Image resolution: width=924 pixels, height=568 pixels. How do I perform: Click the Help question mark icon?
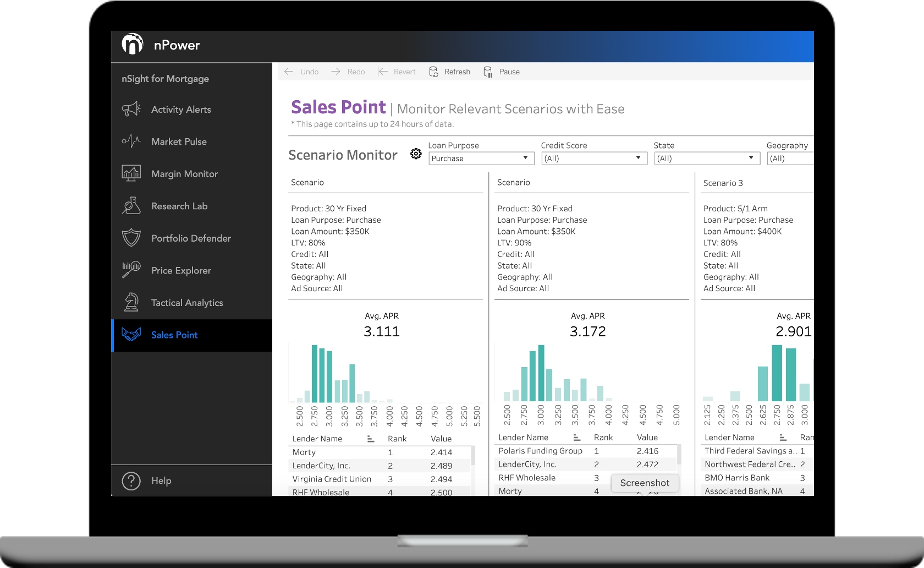pyautogui.click(x=131, y=480)
